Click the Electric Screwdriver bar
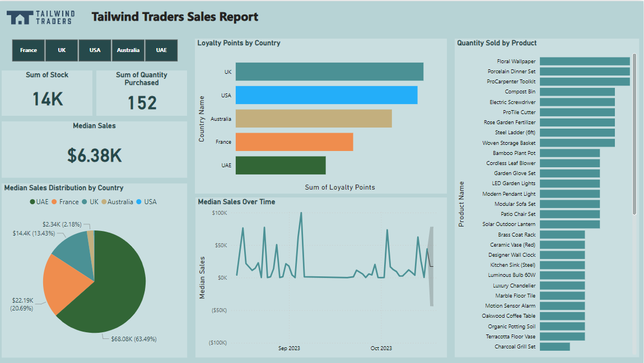Screen dimensions: 644x363 [x=577, y=102]
